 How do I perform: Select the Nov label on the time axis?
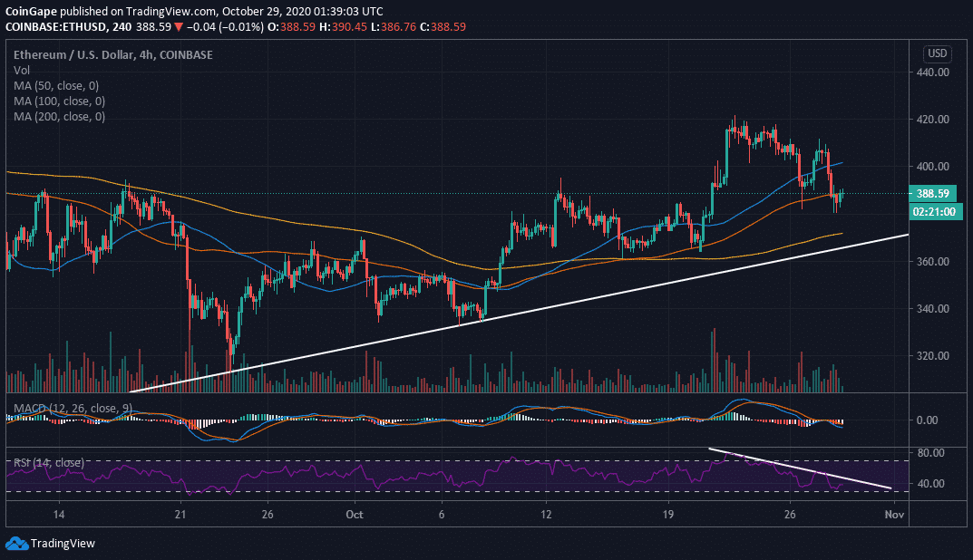pyautogui.click(x=896, y=513)
